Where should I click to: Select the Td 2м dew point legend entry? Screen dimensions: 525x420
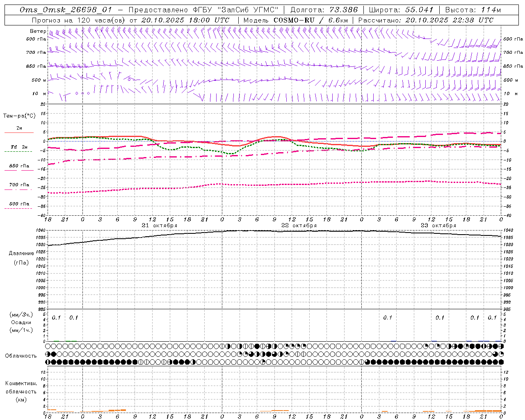(x=19, y=149)
